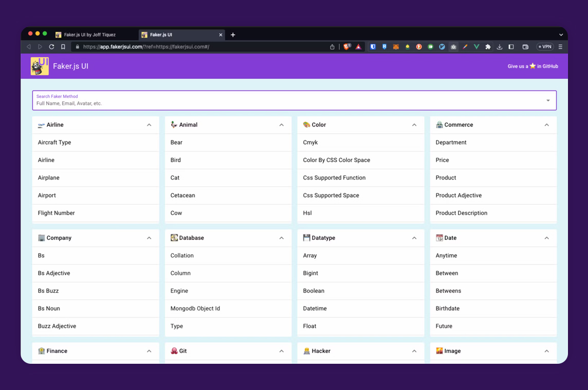Collapse the Color section chevron

[x=414, y=125]
